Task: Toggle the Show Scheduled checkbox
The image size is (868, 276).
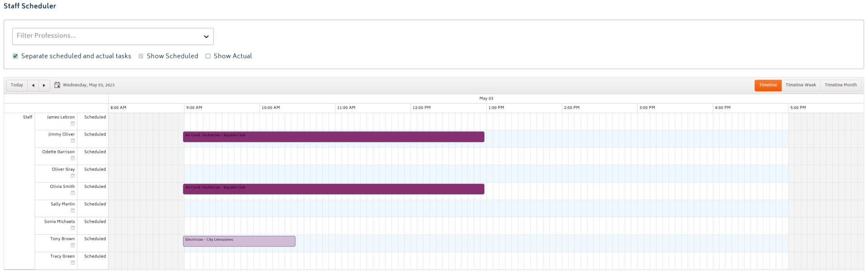Action: tap(141, 56)
